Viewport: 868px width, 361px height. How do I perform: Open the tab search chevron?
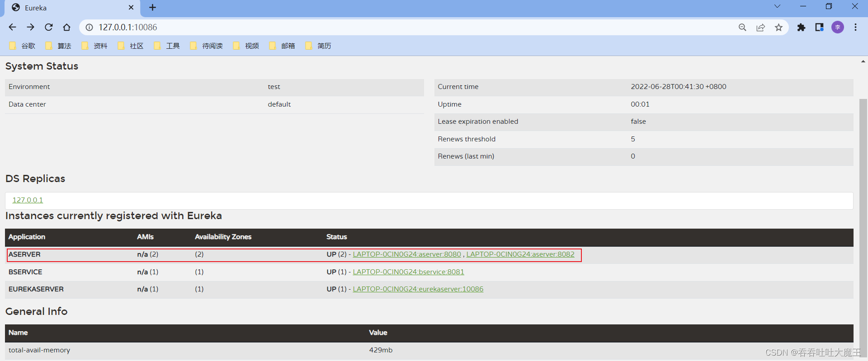point(777,6)
